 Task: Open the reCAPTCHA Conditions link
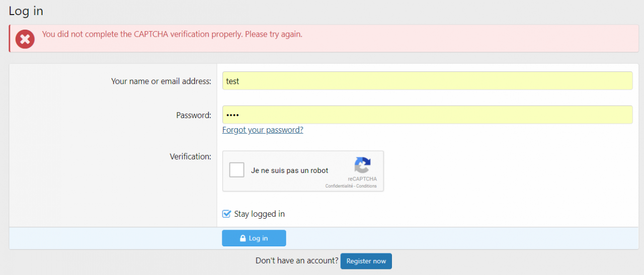(x=366, y=186)
